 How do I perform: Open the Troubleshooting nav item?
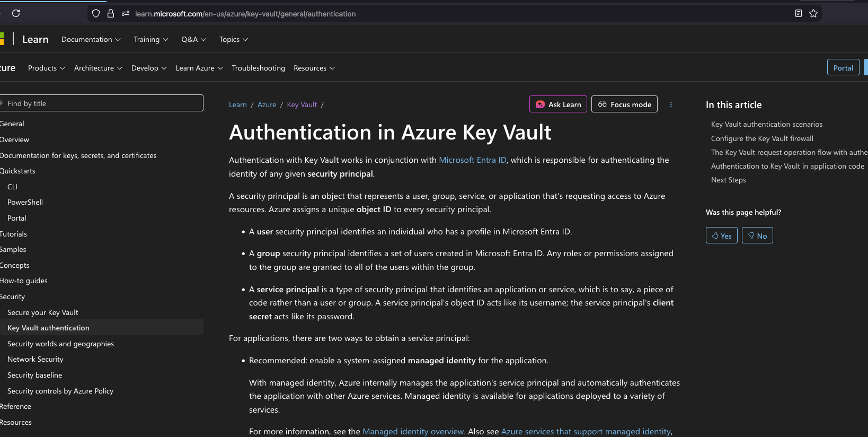point(258,68)
